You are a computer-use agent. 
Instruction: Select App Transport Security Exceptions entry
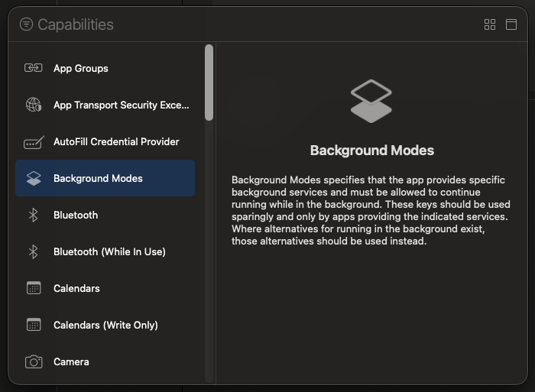[121, 105]
